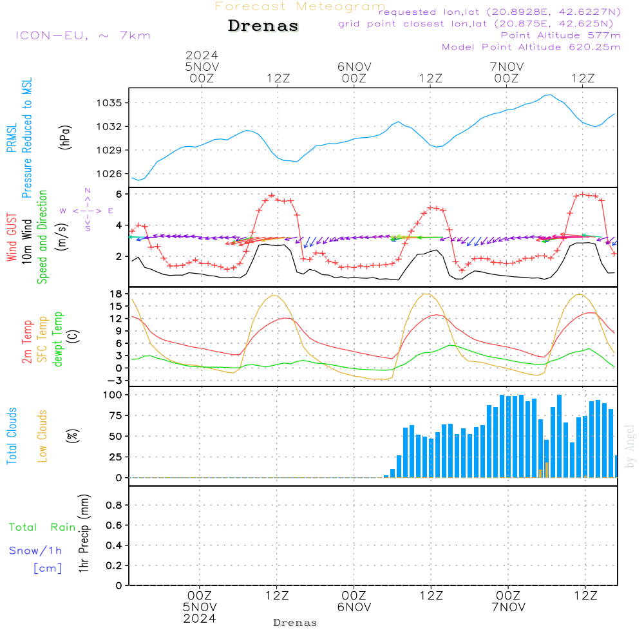This screenshot has height=644, width=644.
Task: Click the Drenas title at the top
Action: click(263, 26)
